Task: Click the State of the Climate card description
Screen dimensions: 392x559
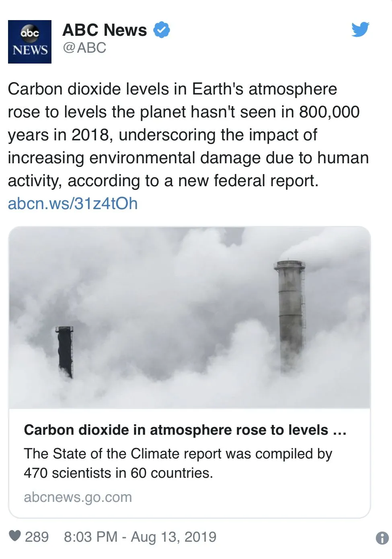Action: tap(178, 463)
